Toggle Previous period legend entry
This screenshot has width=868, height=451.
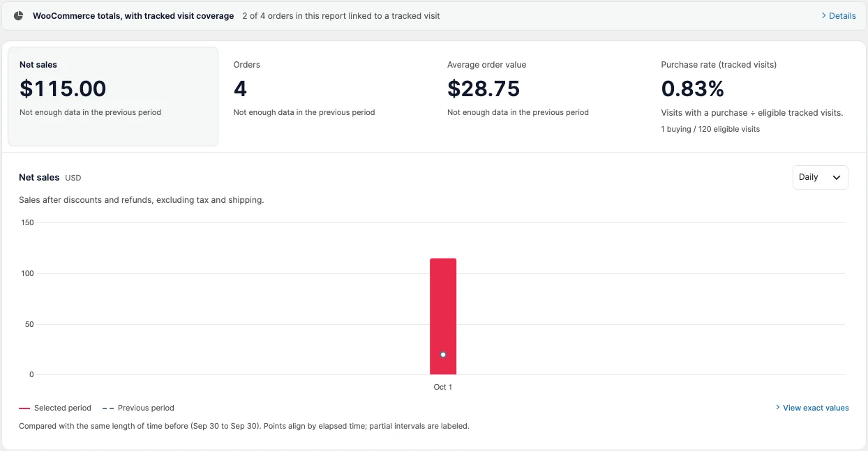click(x=138, y=408)
